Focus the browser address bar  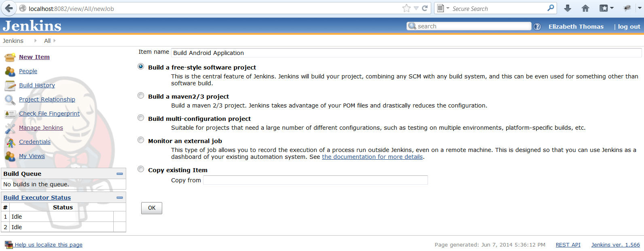pyautogui.click(x=214, y=8)
